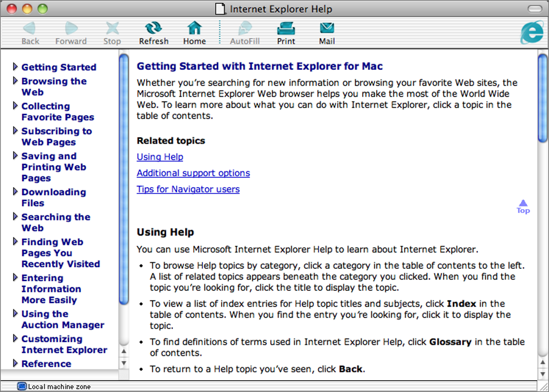This screenshot has height=392, width=549.
Task: Expand Subscribing to Web Pages triangle
Action: point(15,131)
